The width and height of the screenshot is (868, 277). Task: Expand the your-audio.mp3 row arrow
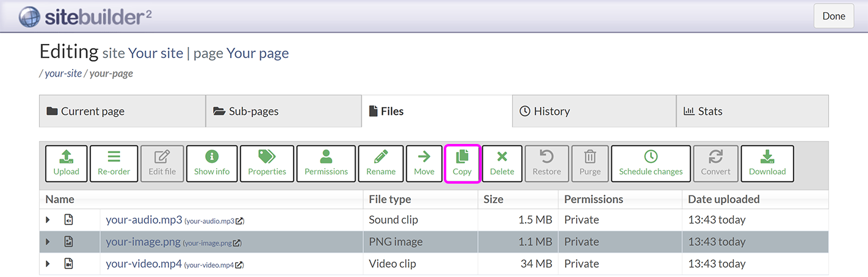(48, 220)
